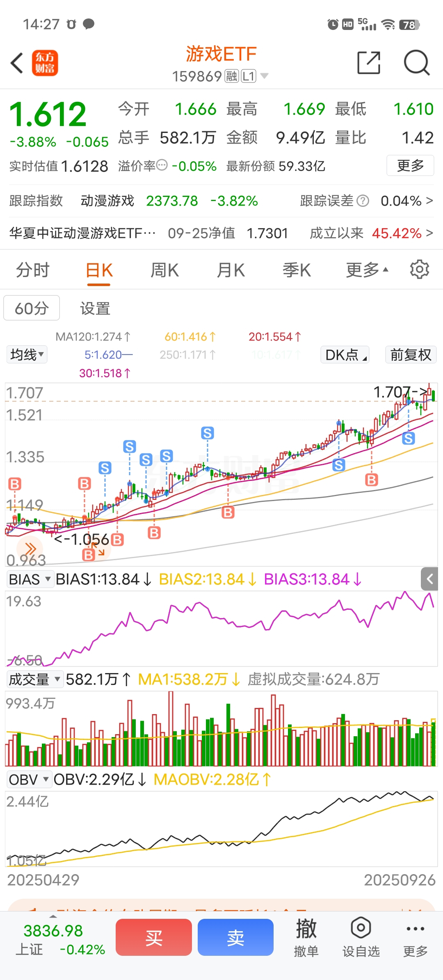Tap the MAOBV:2.28亿 value

coord(212,779)
